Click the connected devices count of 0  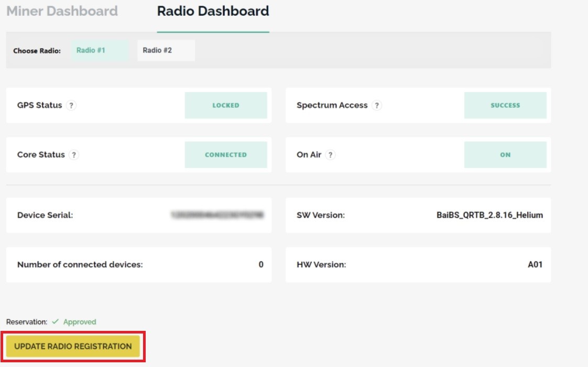261,264
